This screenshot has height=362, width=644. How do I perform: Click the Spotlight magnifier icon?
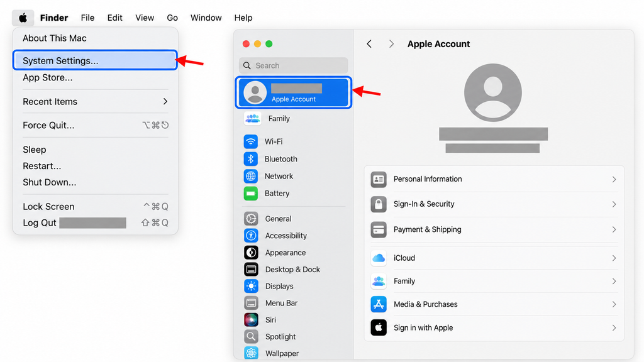[251, 337]
